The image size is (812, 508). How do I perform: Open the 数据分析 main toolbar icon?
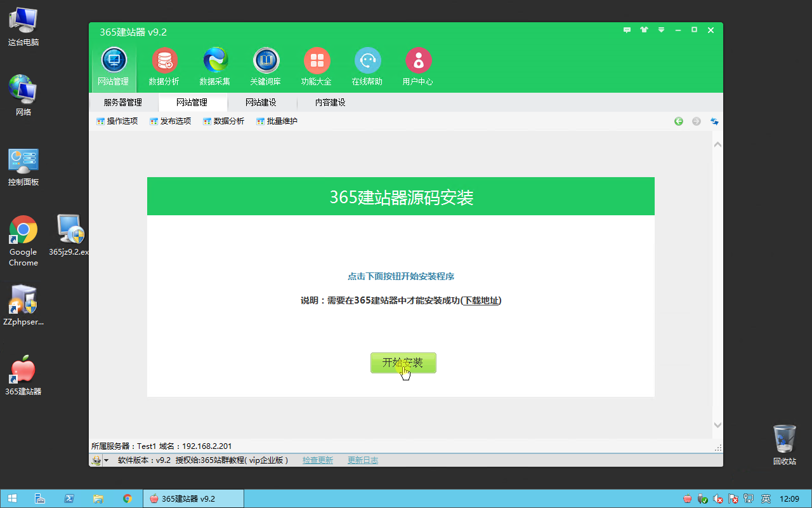point(164,67)
